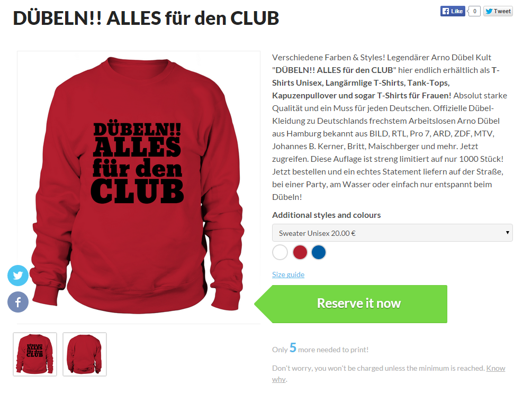Click the round Twitter share icon
The height and width of the screenshot is (403, 532).
pyautogui.click(x=18, y=276)
